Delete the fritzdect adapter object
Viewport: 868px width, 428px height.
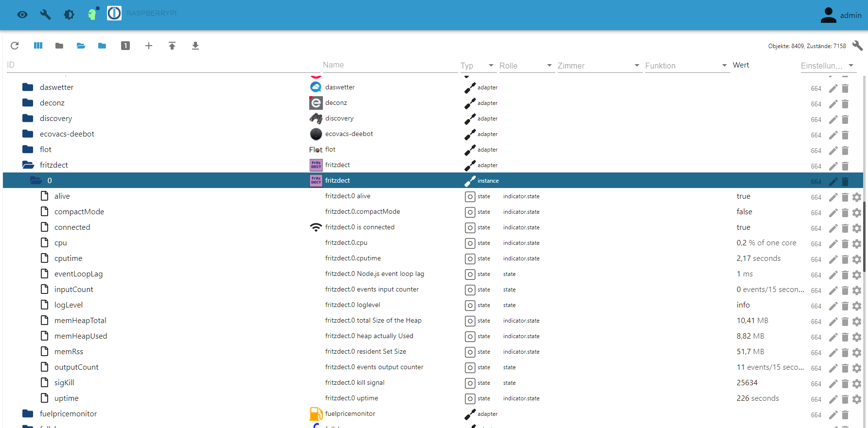tap(845, 166)
